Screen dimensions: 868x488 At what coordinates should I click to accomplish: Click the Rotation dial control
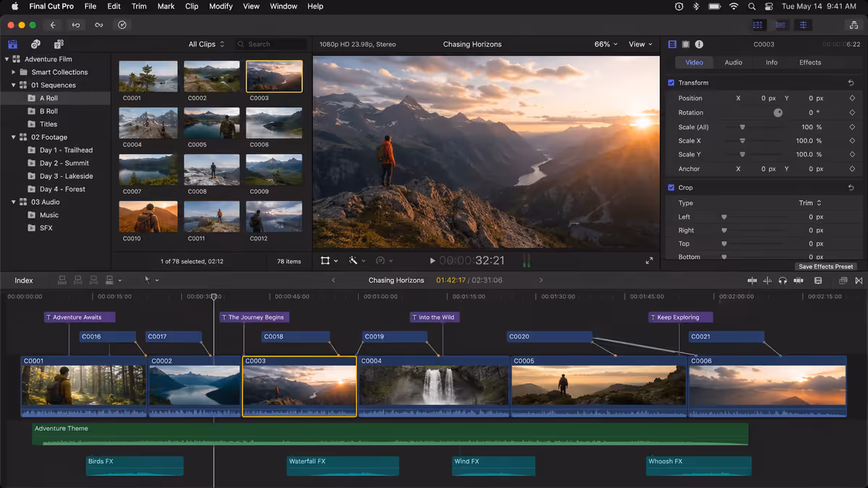[x=778, y=113]
